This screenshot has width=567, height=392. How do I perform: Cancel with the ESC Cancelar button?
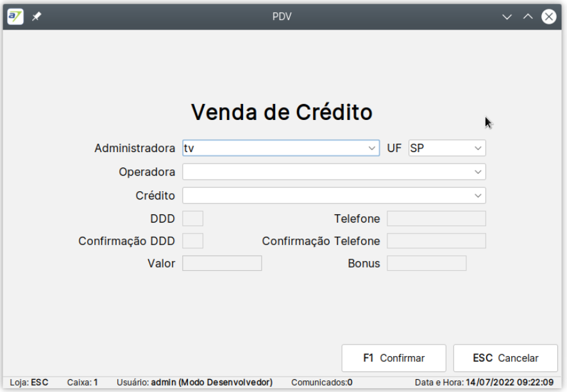[x=505, y=358]
